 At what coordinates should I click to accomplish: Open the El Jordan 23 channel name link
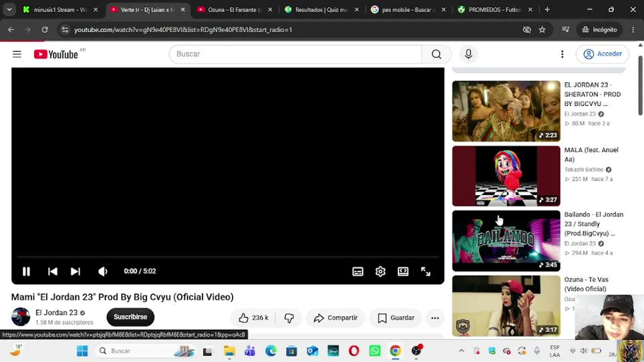click(56, 313)
